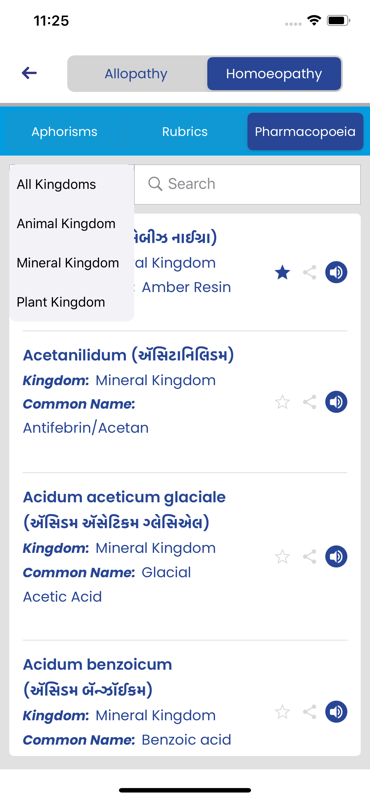Switch to Allopathy mode
Image resolution: width=370 pixels, height=800 pixels.
[136, 74]
